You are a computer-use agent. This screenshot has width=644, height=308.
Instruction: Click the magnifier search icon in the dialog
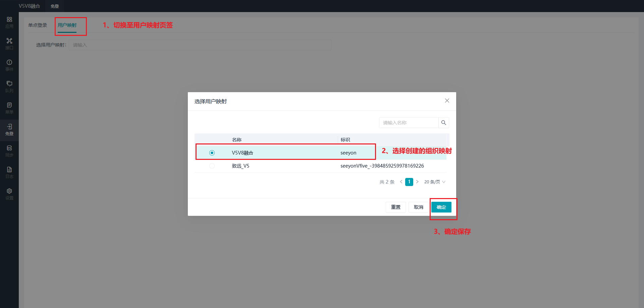(x=444, y=123)
